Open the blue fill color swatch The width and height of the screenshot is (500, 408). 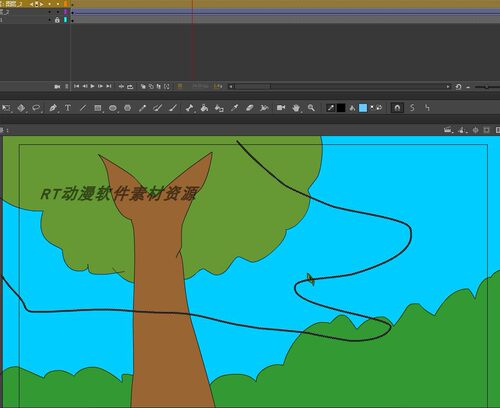click(x=363, y=108)
